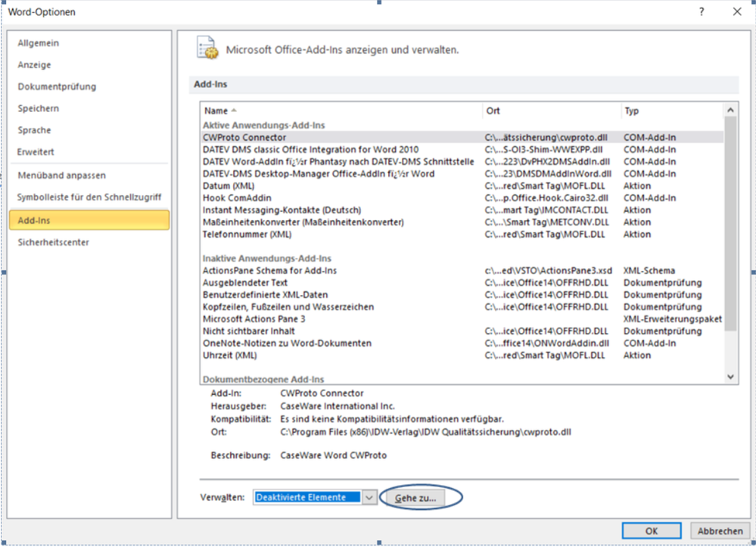Click ONWordAddin.dll location cell

pyautogui.click(x=546, y=343)
